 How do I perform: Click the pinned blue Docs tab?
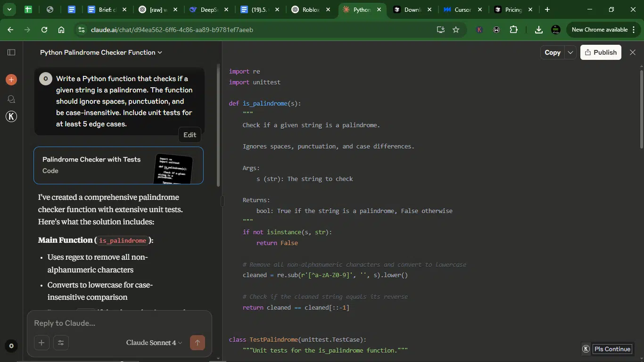(x=72, y=9)
